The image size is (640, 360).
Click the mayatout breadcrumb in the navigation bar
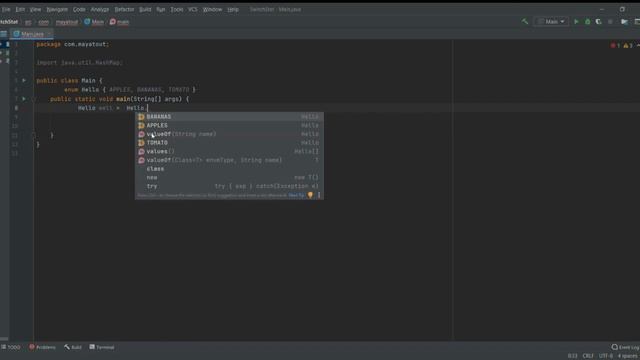coord(67,22)
